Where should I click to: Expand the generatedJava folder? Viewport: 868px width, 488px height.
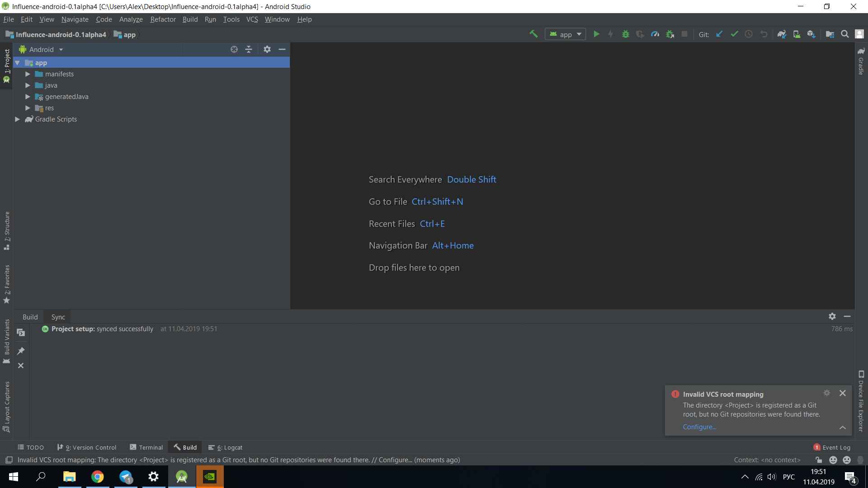(28, 97)
